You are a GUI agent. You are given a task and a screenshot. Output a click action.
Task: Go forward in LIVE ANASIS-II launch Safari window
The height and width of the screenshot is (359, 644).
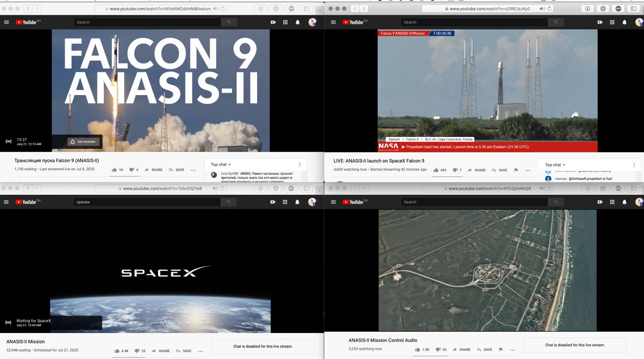point(364,9)
